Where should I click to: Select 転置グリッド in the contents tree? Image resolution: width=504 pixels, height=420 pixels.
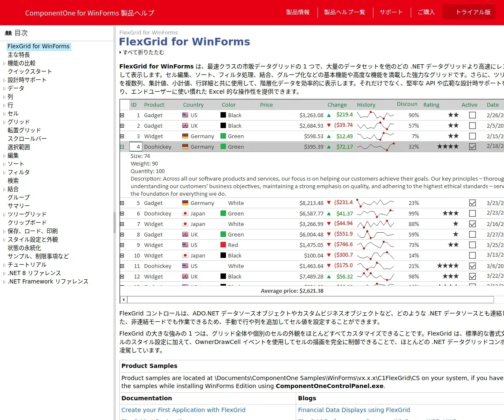pyautogui.click(x=24, y=130)
